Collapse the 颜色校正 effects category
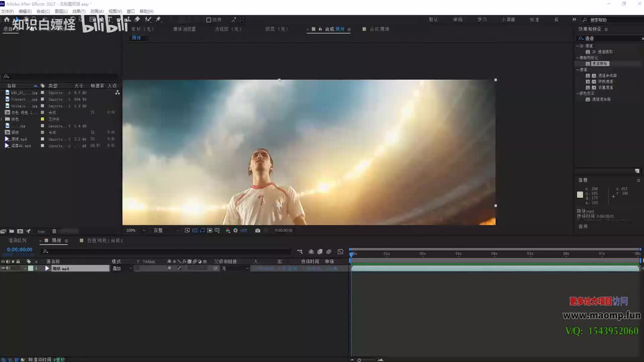Screen dimensions: 644x362 click(x=579, y=93)
